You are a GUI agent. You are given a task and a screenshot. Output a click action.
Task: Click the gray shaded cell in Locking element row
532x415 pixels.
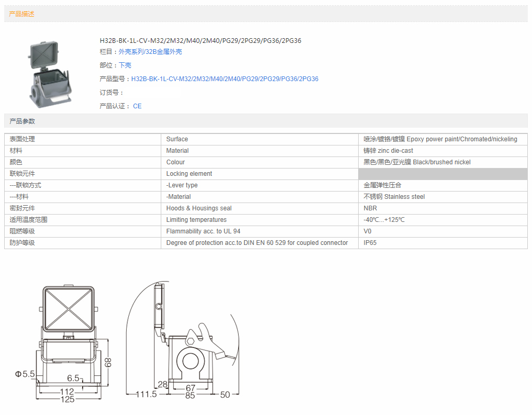pos(442,174)
